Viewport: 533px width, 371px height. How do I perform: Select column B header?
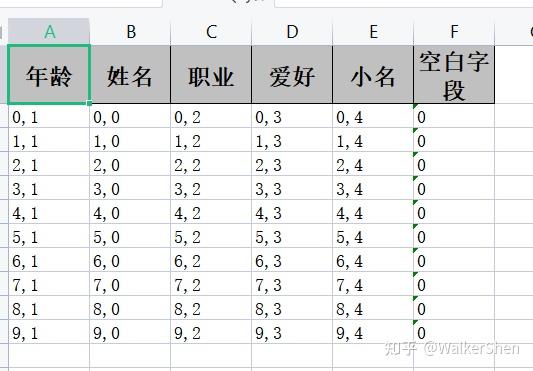(x=130, y=32)
